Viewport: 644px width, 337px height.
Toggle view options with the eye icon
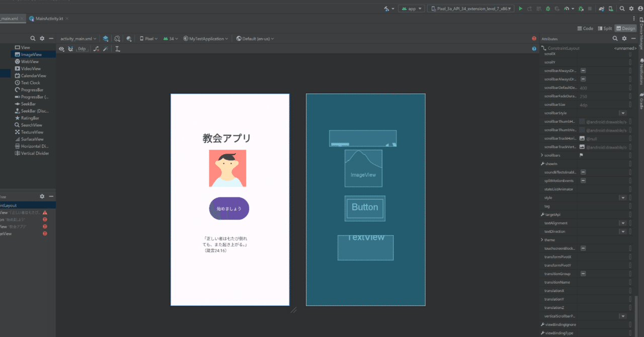62,49
